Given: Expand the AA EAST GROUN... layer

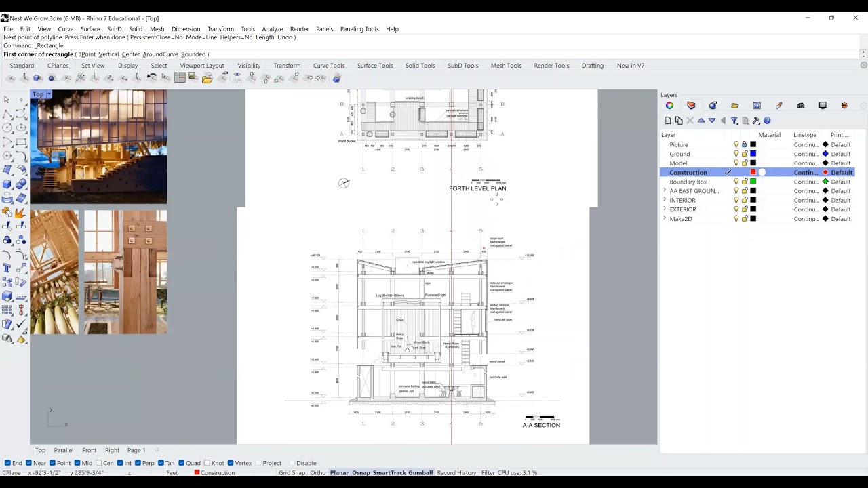Looking at the screenshot, I should click(x=665, y=191).
